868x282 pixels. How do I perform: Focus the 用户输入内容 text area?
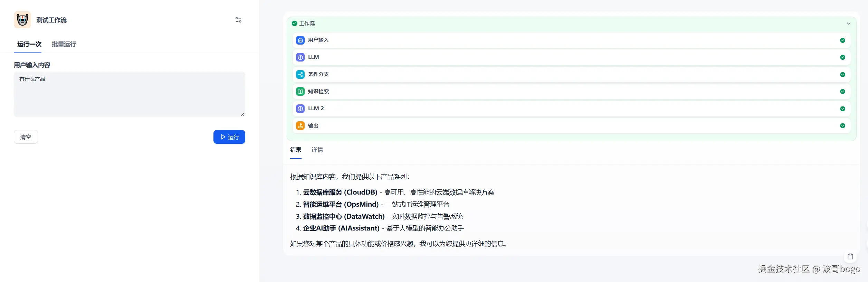pos(130,94)
